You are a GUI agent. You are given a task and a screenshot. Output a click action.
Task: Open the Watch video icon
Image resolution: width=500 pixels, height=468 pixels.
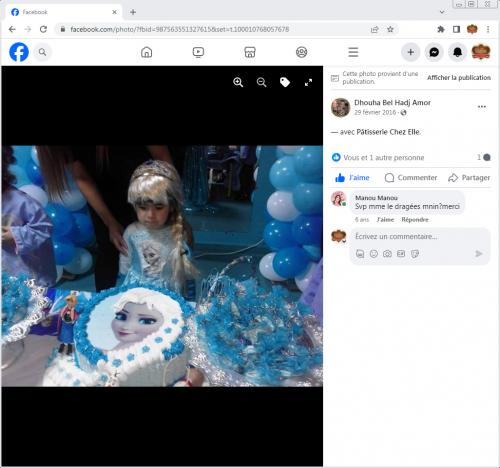tap(198, 52)
